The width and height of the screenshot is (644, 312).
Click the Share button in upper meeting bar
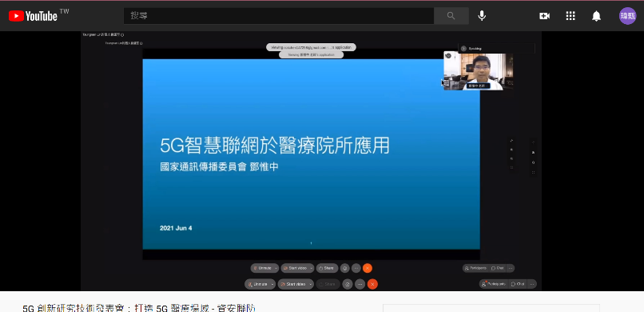click(327, 268)
